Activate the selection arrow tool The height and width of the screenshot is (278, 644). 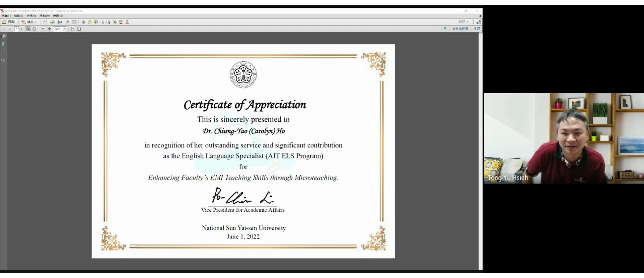(x=28, y=29)
